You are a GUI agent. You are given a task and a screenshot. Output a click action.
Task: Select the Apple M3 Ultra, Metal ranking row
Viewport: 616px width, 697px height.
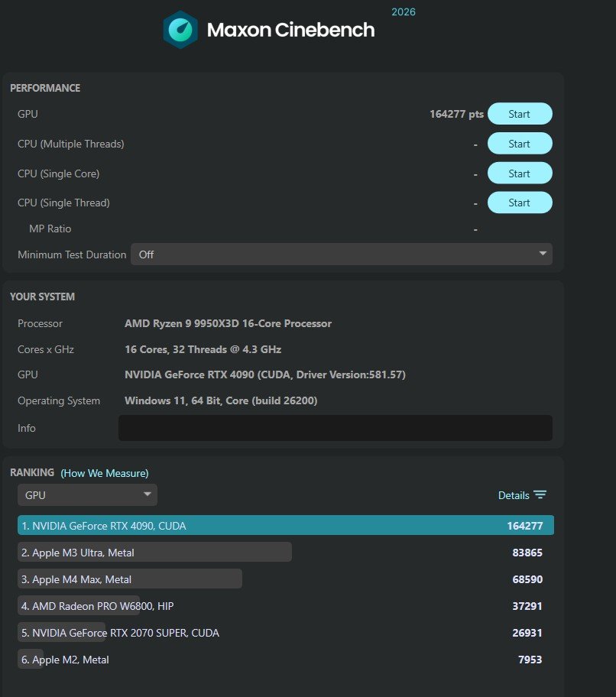coord(286,552)
